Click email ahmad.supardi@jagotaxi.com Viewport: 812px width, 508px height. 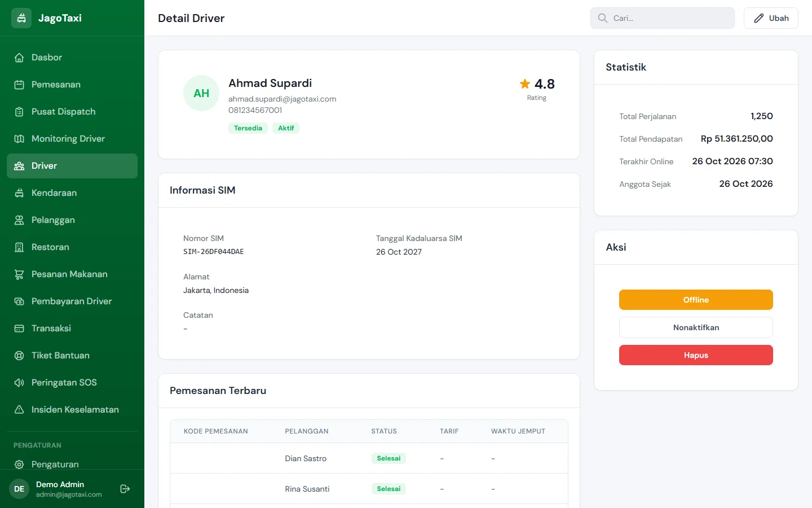(x=282, y=99)
